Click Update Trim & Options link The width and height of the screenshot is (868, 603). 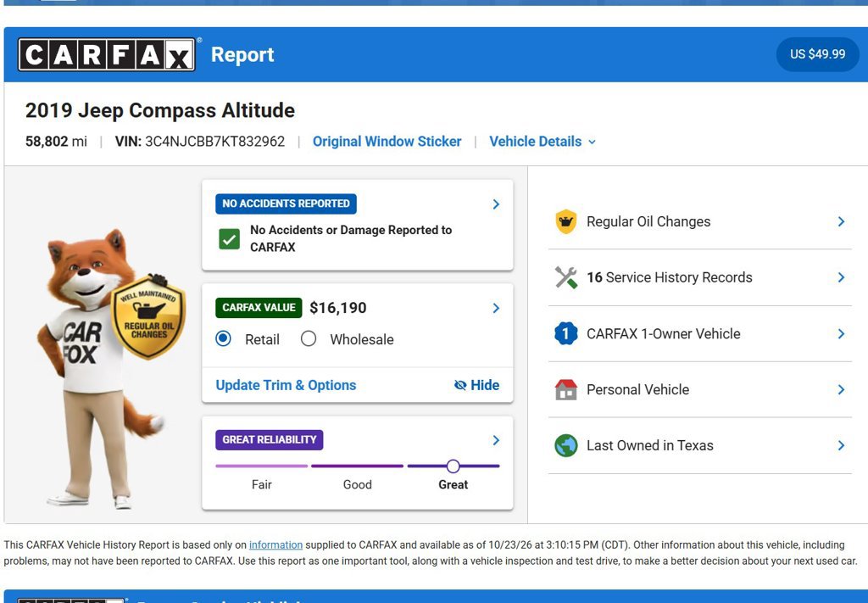tap(286, 385)
